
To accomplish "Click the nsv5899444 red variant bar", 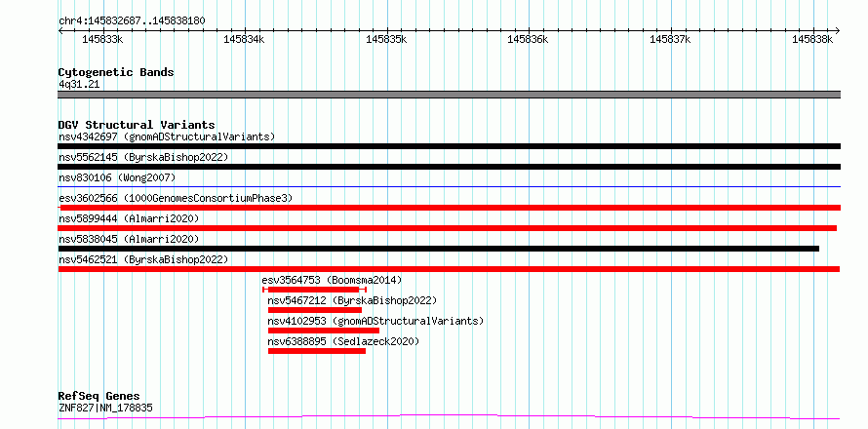I will point(448,228).
